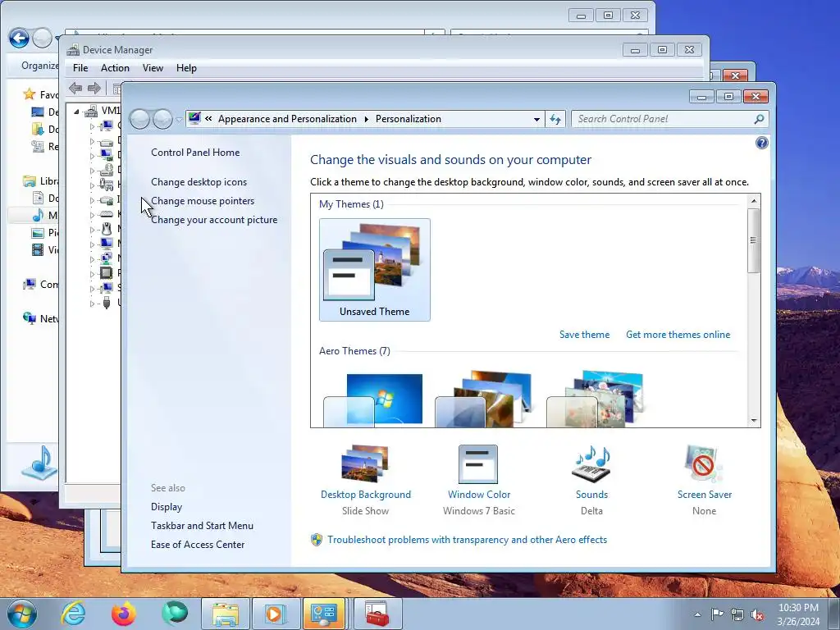Go back in Device Manager toolbar
Screen dimensions: 840x630
pyautogui.click(x=75, y=89)
